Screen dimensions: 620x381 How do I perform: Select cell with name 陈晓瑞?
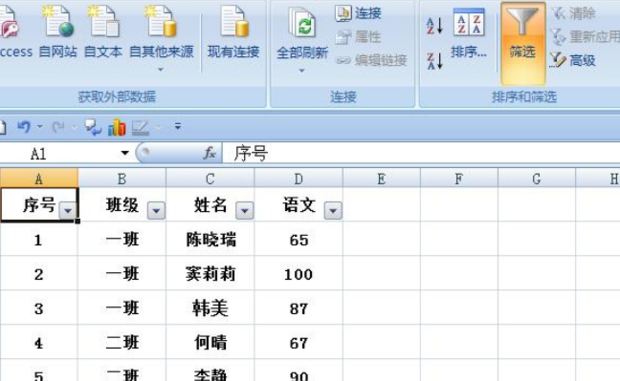pyautogui.click(x=210, y=239)
